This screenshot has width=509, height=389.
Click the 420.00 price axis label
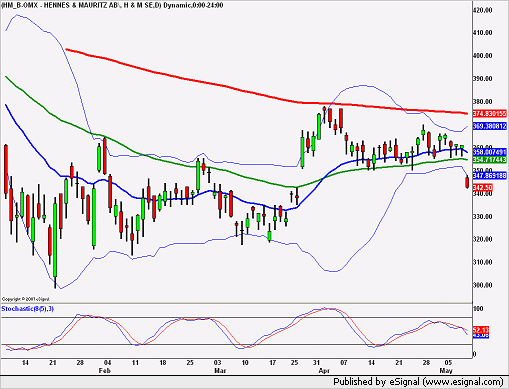point(483,10)
